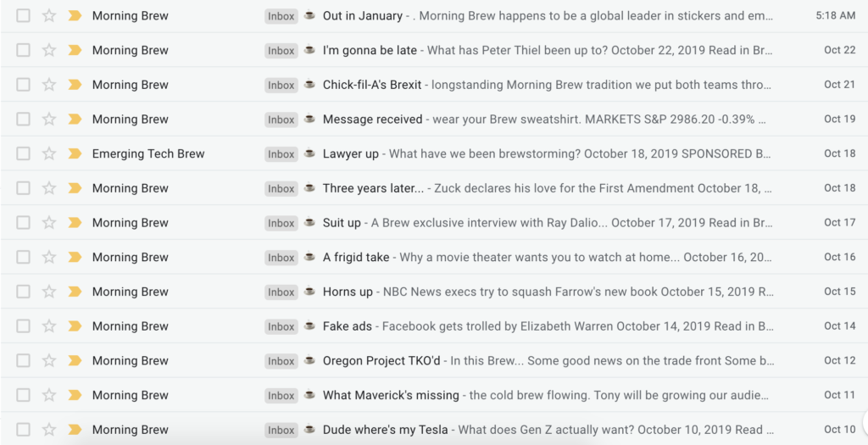The height and width of the screenshot is (445, 868).
Task: Toggle importance marker on 'Oregon Project TKO'd' email
Action: click(x=75, y=360)
